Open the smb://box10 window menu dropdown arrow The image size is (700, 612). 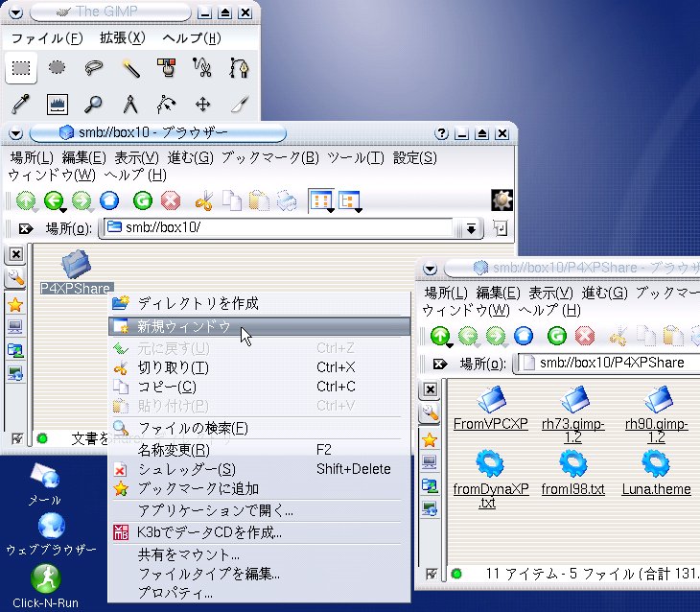[15, 133]
